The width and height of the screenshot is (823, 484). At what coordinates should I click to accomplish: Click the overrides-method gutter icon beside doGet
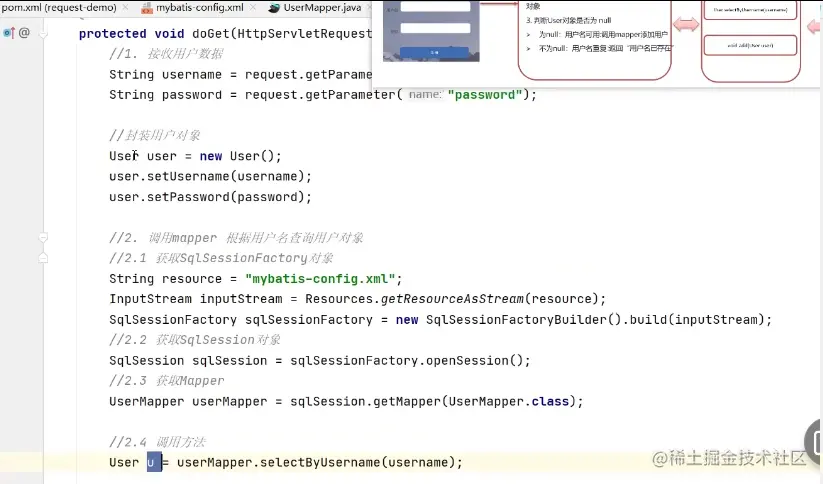click(9, 33)
